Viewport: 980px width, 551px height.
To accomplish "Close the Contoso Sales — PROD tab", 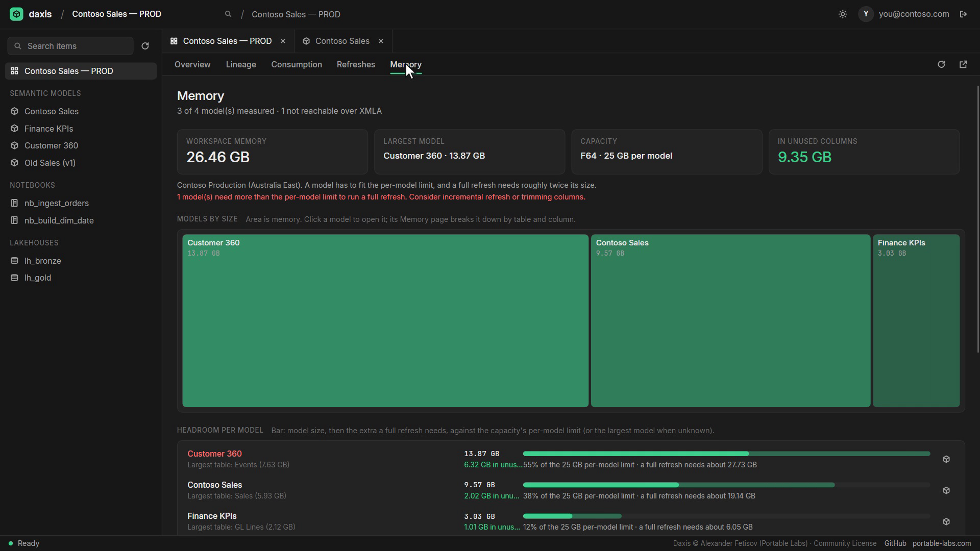I will pos(283,41).
